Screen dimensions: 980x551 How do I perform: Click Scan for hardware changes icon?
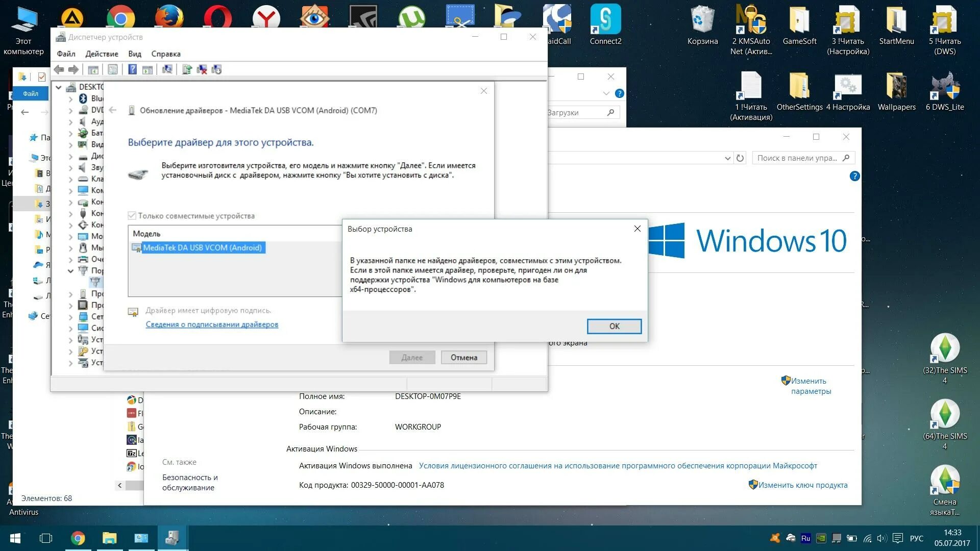point(167,69)
